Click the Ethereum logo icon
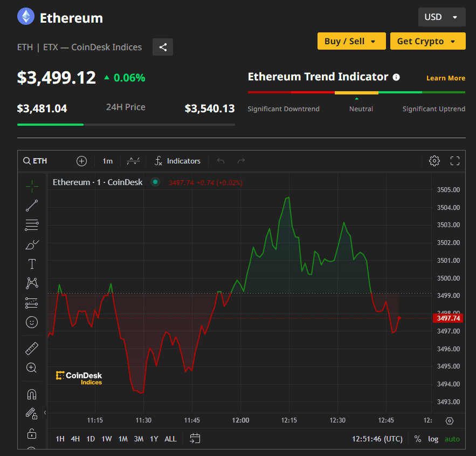Image resolution: width=476 pixels, height=456 pixels. pos(26,16)
